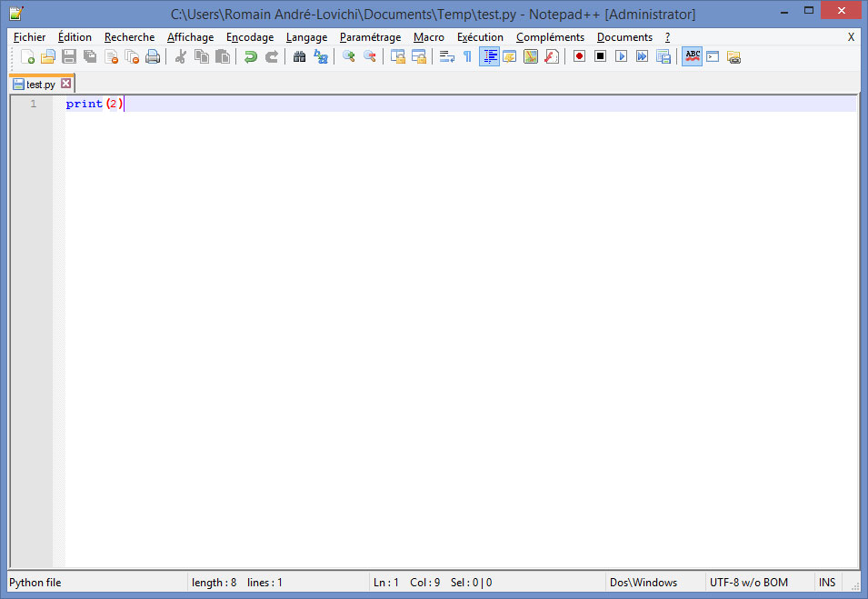Click the X at menu bar's right end
The image size is (868, 599).
click(851, 37)
